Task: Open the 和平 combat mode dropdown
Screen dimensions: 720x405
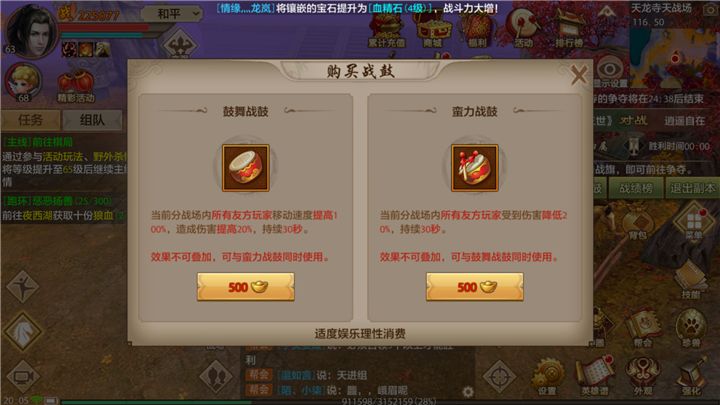Action: (x=172, y=14)
